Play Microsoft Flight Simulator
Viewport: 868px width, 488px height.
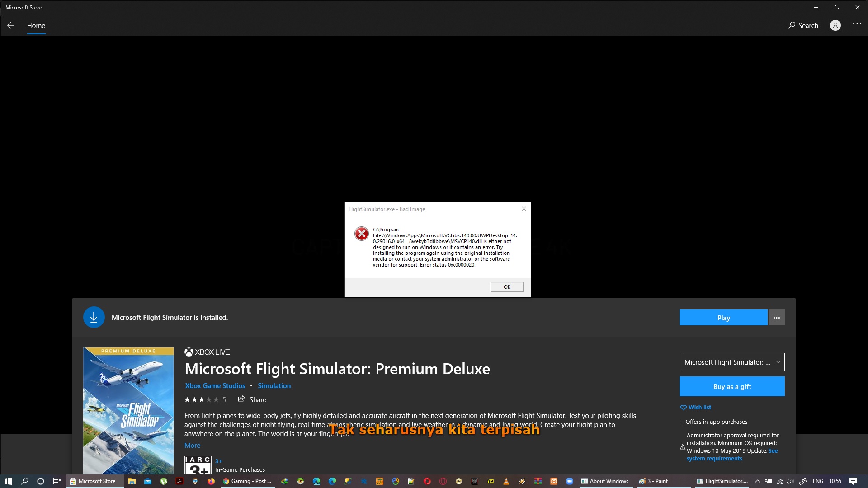tap(723, 318)
